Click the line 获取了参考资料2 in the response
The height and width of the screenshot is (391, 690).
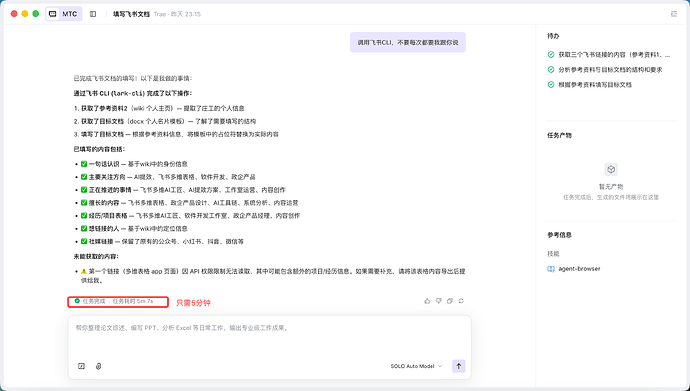pyautogui.click(x=159, y=108)
